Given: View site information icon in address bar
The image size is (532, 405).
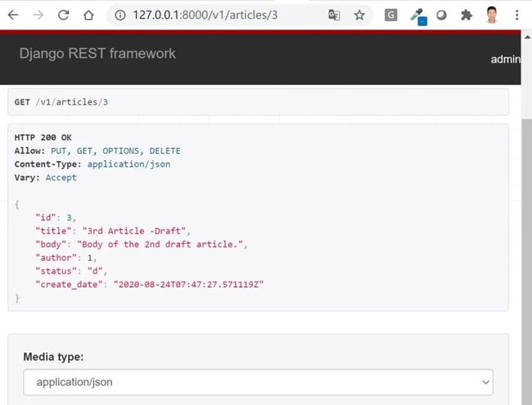Looking at the screenshot, I should pyautogui.click(x=119, y=15).
